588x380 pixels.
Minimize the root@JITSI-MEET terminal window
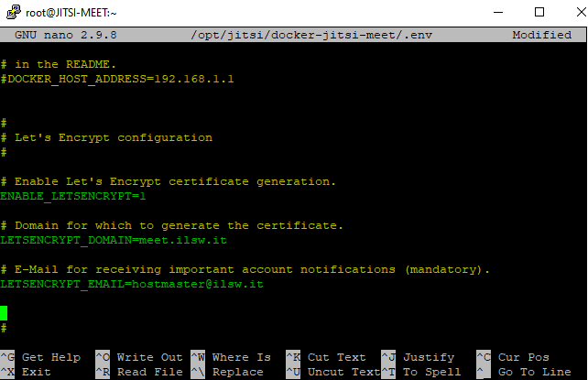[x=498, y=13]
